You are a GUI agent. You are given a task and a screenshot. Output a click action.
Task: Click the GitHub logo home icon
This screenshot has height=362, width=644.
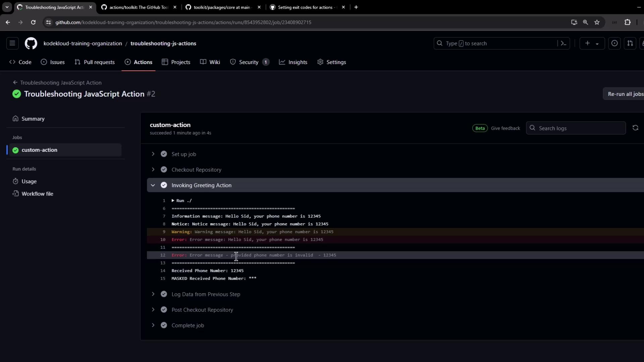[x=31, y=44]
